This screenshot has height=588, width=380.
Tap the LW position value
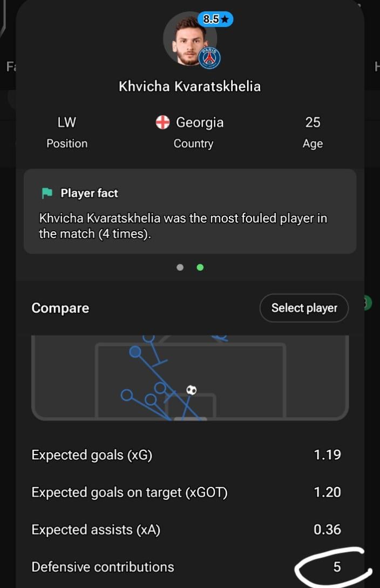click(67, 123)
